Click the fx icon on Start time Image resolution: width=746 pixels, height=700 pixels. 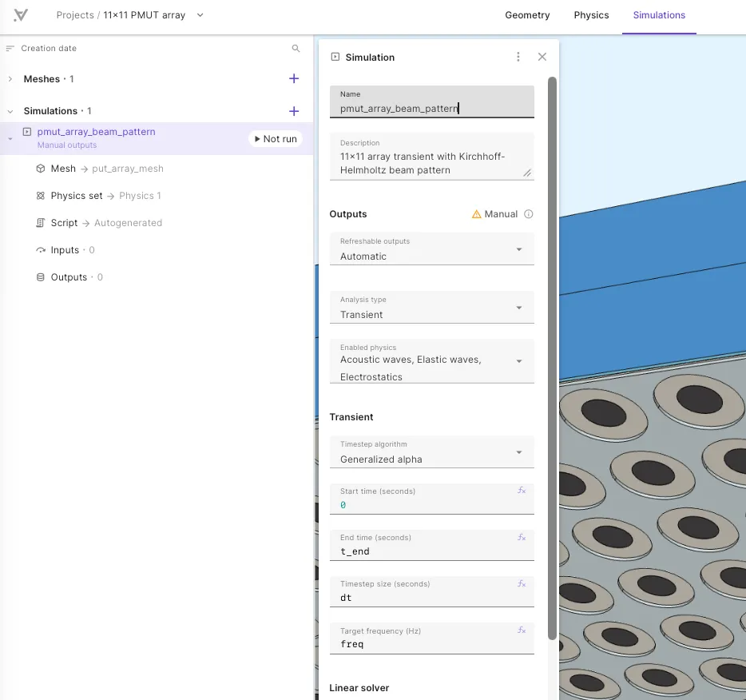522,490
